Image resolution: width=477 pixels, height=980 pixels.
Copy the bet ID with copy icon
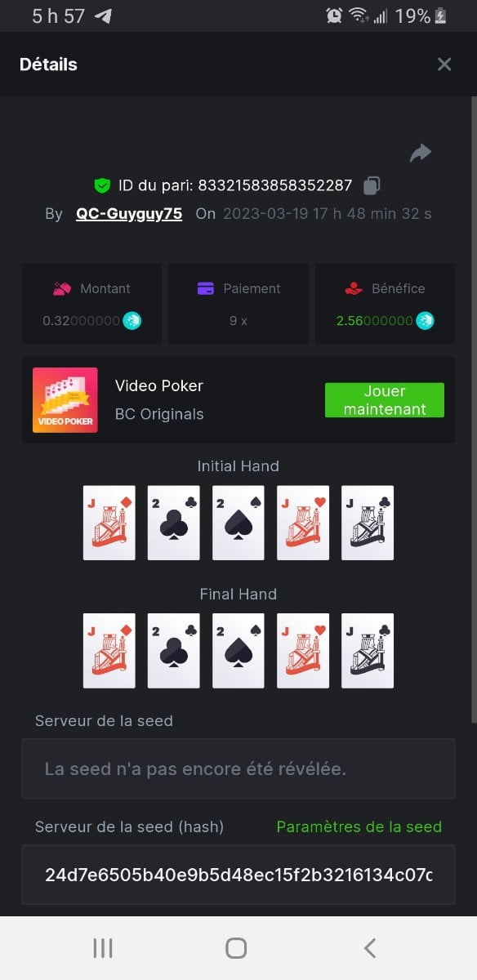pos(372,186)
